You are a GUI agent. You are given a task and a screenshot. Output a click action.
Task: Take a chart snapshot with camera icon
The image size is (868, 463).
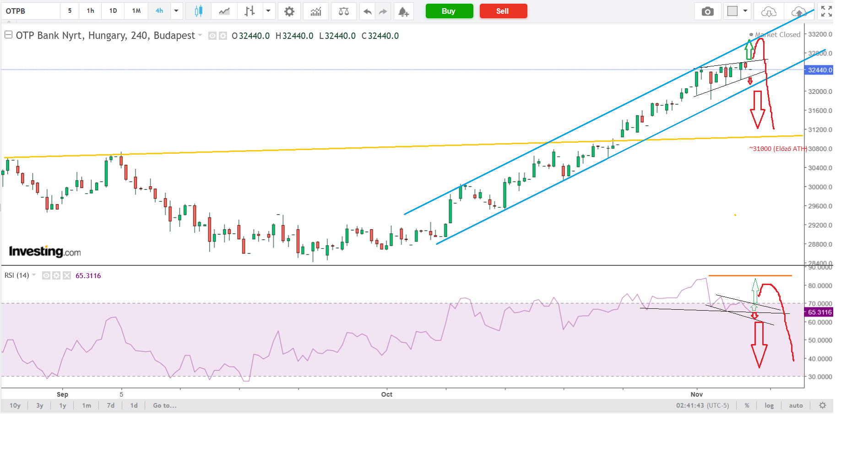(x=707, y=11)
